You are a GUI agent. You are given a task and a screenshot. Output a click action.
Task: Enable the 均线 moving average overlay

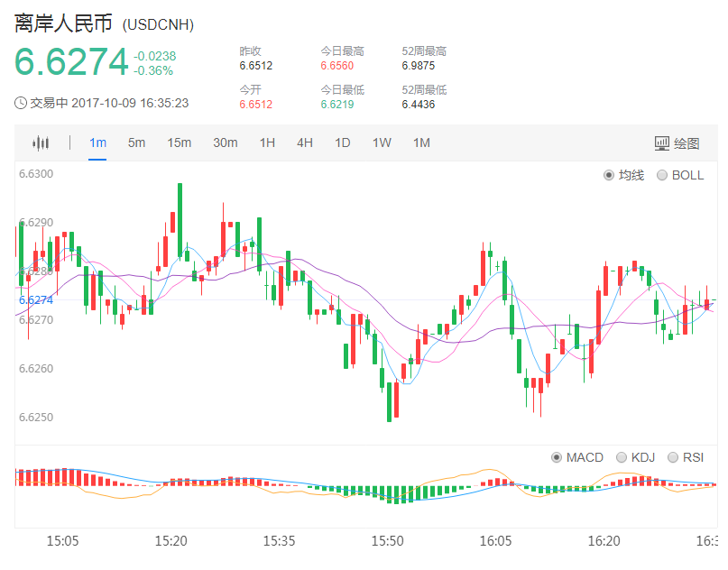coord(609,175)
